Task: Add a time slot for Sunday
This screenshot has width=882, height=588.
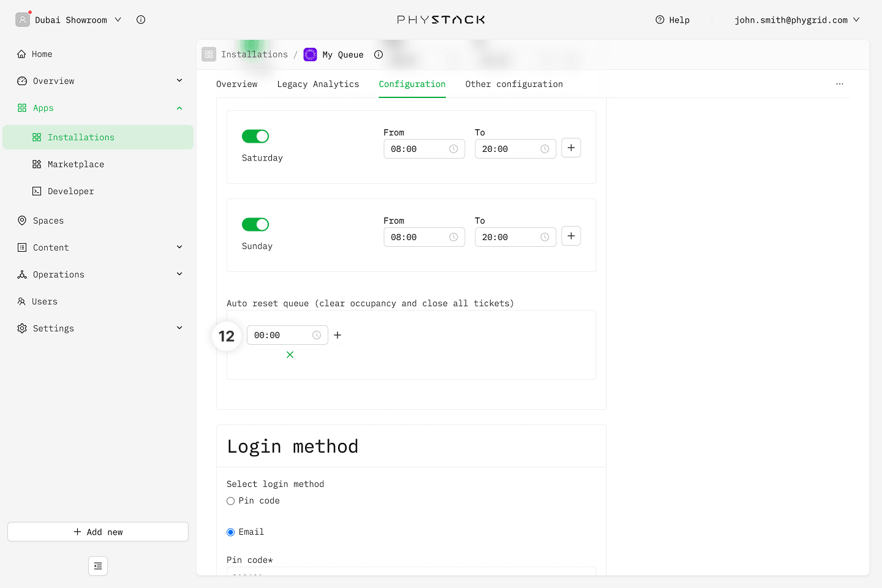Action: [x=571, y=236]
